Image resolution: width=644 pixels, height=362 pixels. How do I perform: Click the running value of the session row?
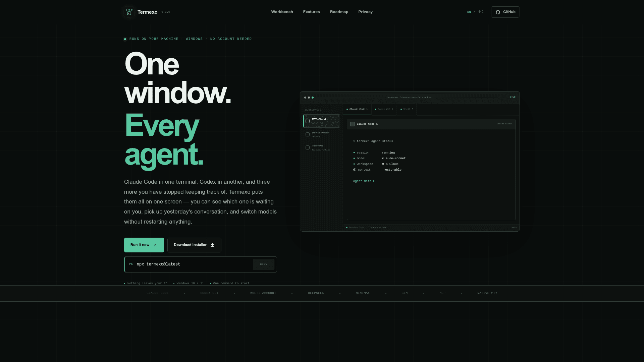[388, 153]
